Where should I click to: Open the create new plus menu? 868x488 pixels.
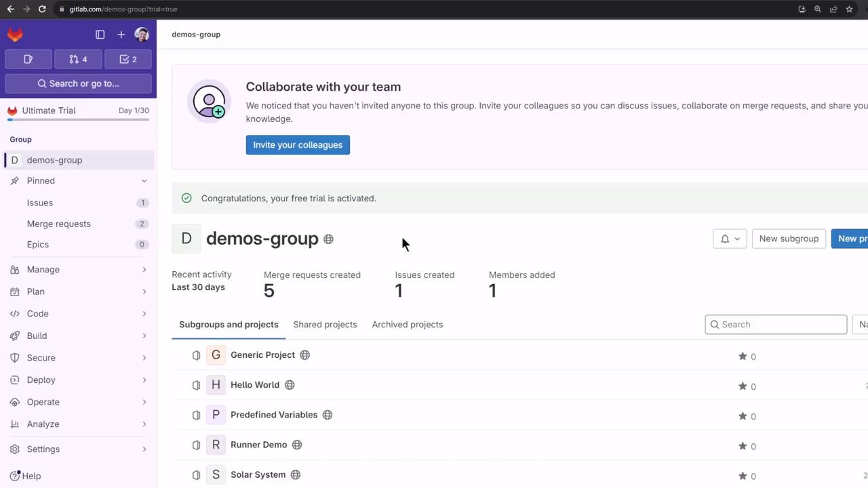[121, 35]
